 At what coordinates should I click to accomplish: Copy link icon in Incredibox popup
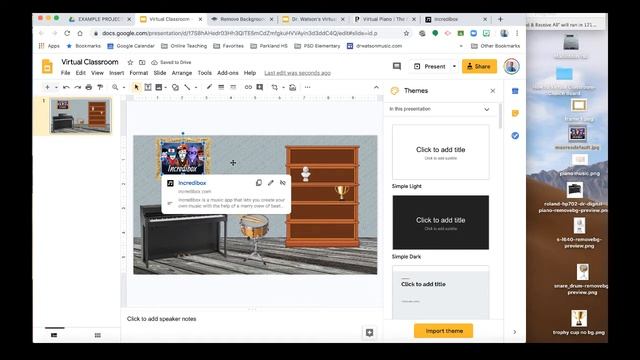coord(258,183)
